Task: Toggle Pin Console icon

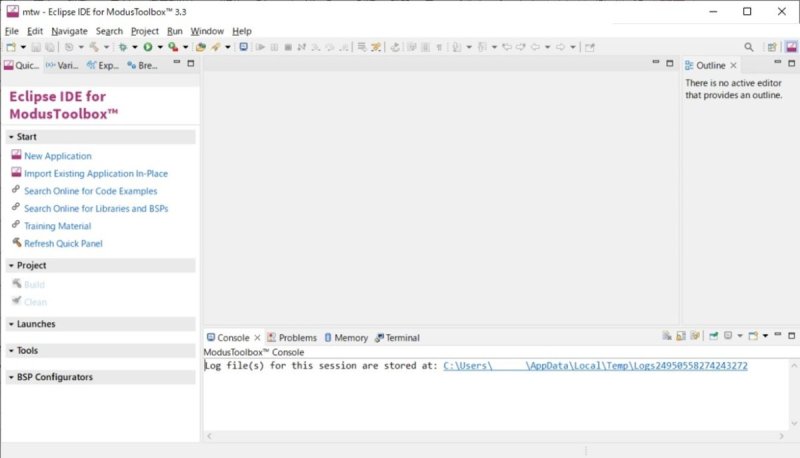Action: coord(713,336)
